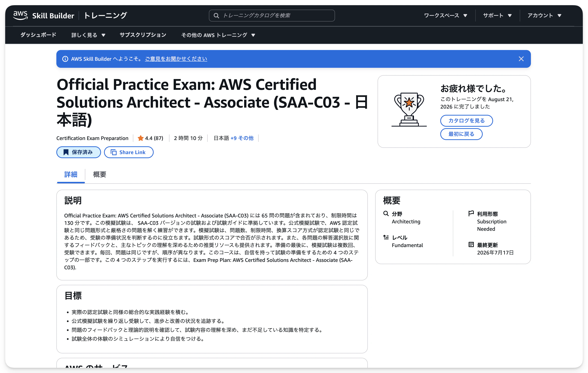Click the 2026年7月17日 date
This screenshot has width=588, height=373.
pos(495,252)
